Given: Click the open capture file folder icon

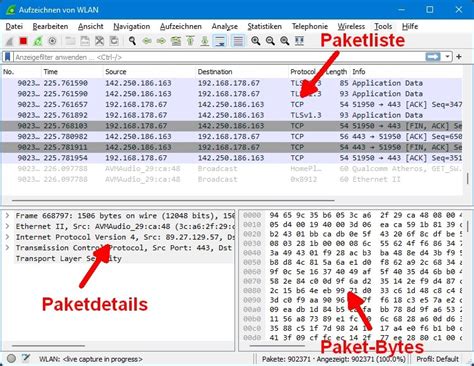Looking at the screenshot, I should [70, 41].
